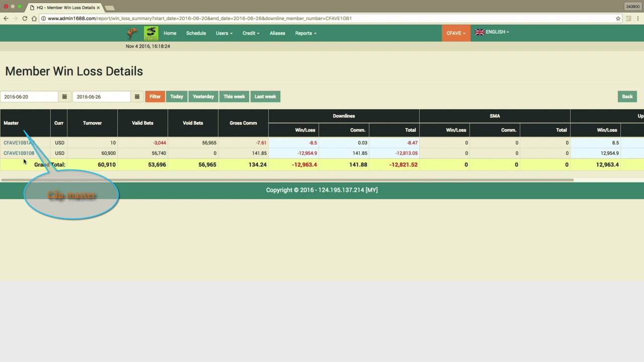Bookmark this page with star icon
The image size is (644, 362).
pyautogui.click(x=618, y=19)
